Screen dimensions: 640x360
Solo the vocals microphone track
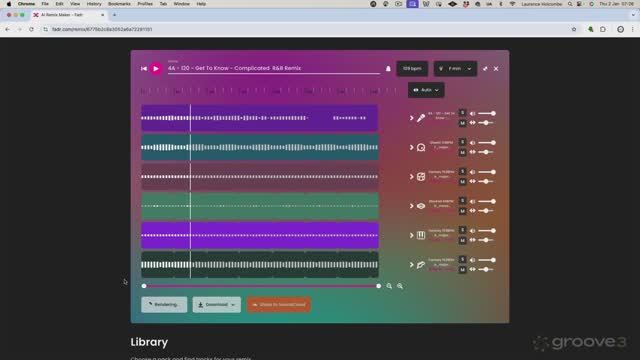(462, 113)
